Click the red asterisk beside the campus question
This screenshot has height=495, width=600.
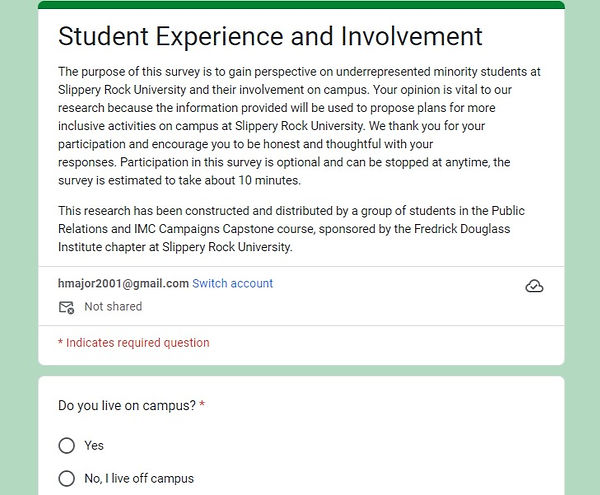pyautogui.click(x=202, y=405)
